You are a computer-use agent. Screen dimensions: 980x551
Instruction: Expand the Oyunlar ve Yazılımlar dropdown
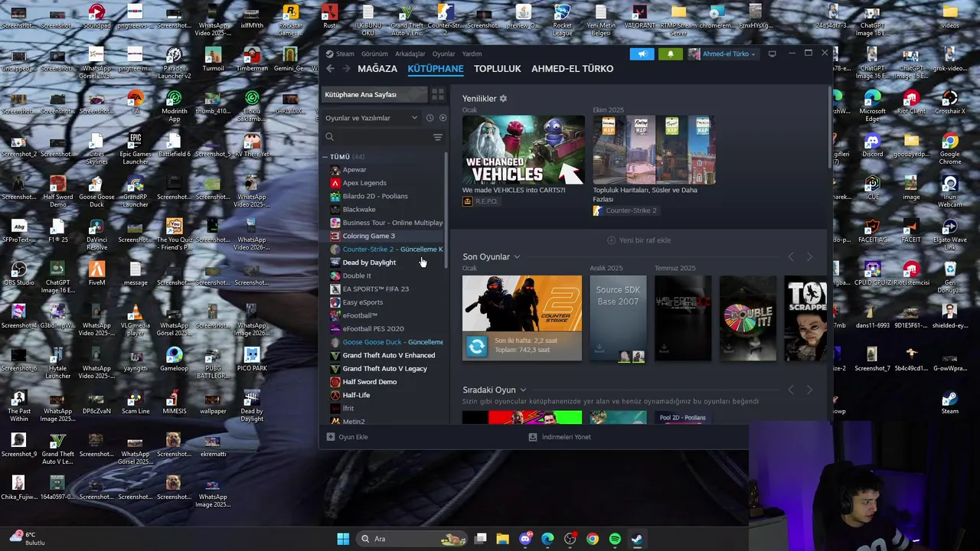coord(371,118)
